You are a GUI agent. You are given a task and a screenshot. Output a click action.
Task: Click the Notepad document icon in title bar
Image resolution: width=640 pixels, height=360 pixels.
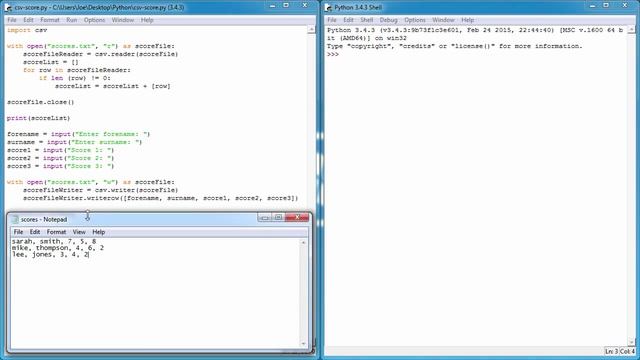(15, 220)
